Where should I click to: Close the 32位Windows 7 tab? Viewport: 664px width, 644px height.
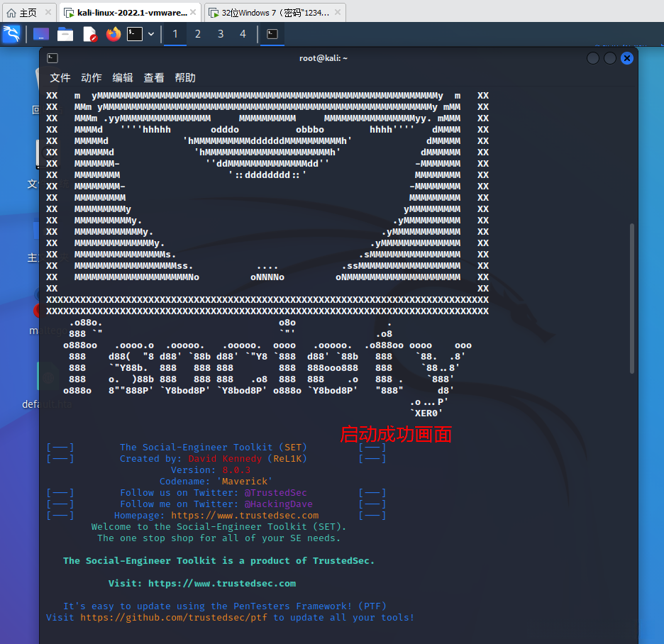point(338,12)
